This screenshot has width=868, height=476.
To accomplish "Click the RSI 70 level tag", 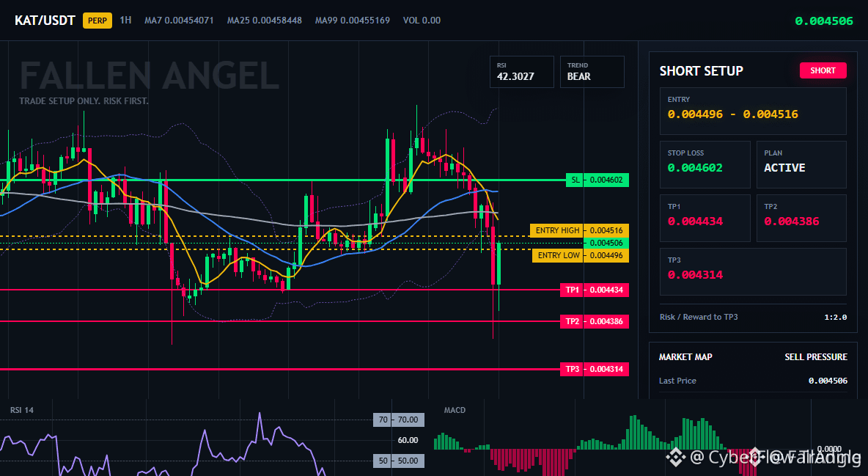I will (x=399, y=420).
